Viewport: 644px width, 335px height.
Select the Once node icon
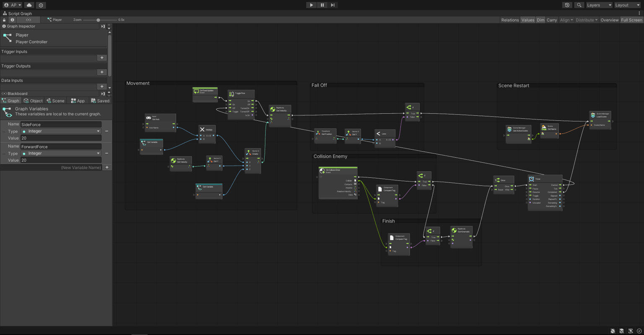(x=498, y=180)
